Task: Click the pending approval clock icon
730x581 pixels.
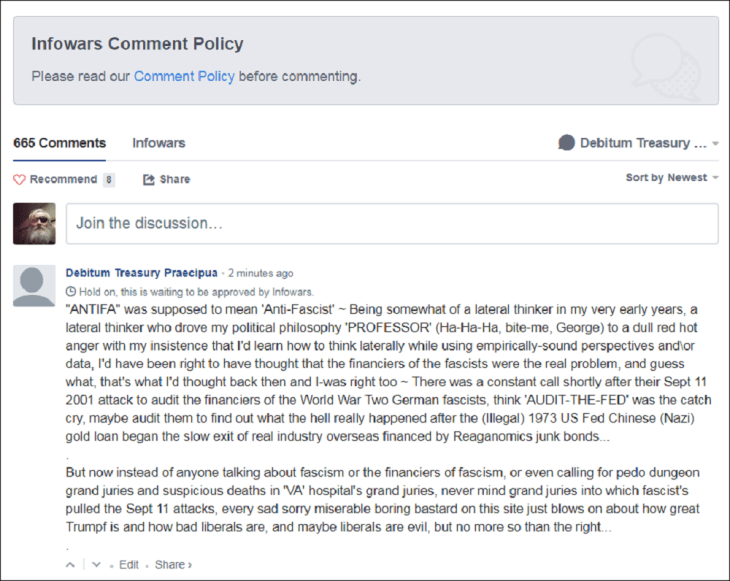Action: point(71,290)
